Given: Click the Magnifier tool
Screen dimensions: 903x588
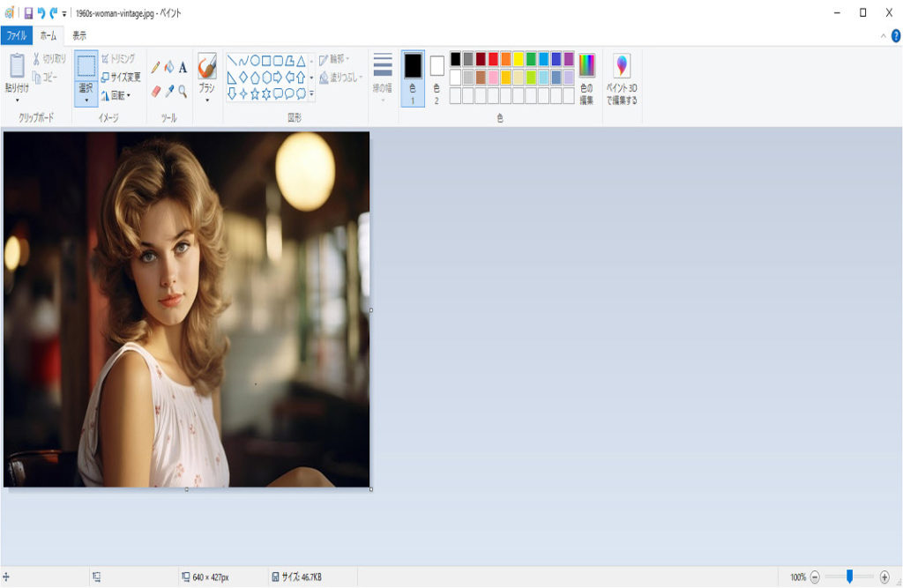Looking at the screenshot, I should (183, 91).
